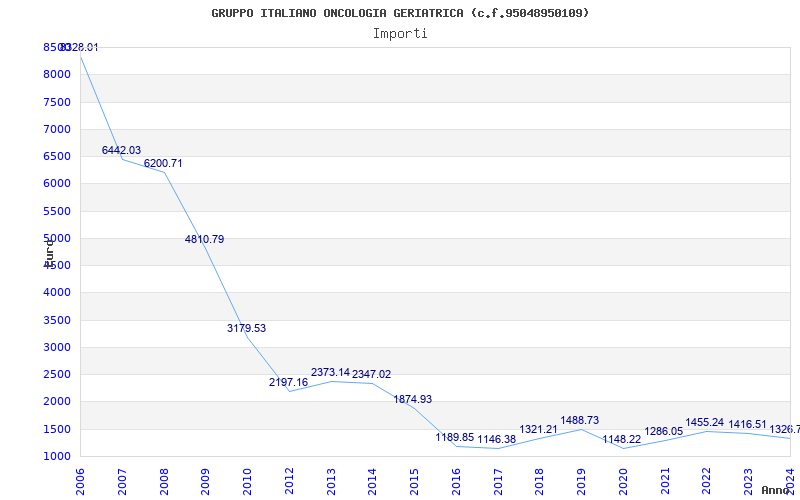This screenshot has height=500, width=800.
Task: Select the 2347.02 data label
Action: 371,374
